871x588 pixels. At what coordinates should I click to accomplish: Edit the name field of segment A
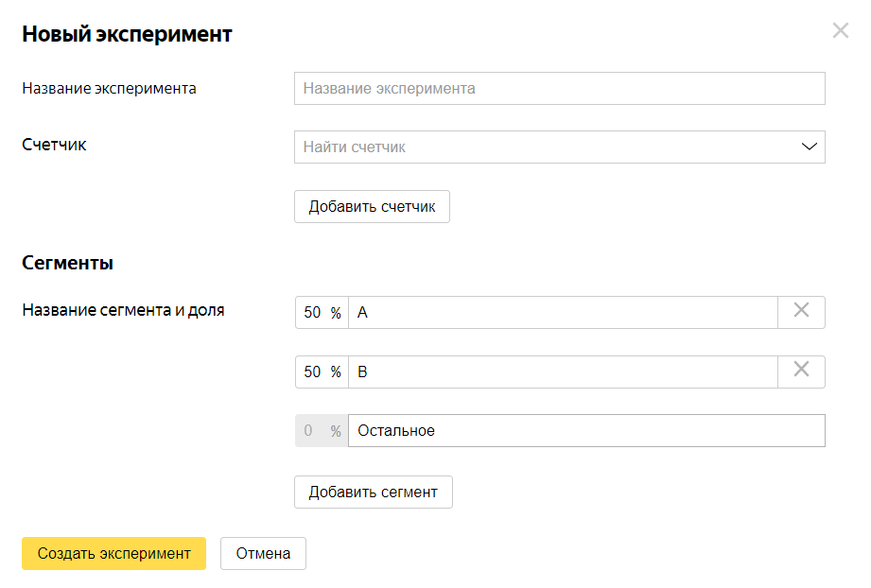pyautogui.click(x=563, y=312)
